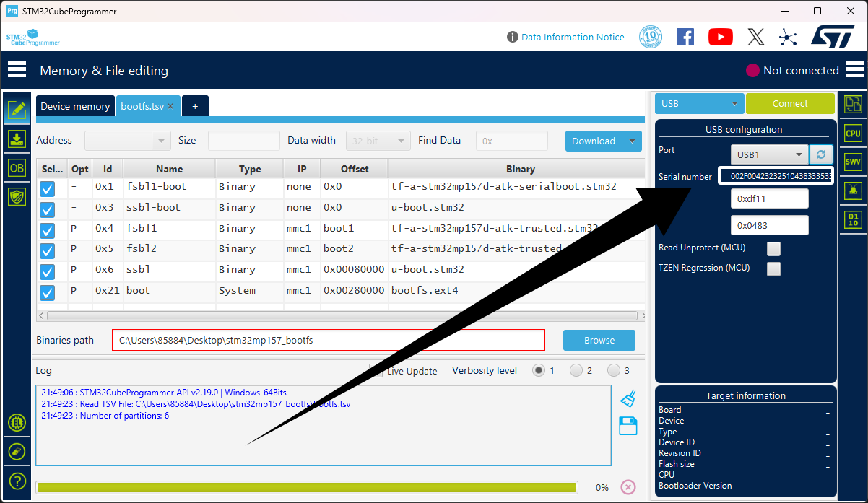Screen dimensions: 868x503
Task: Click the 0xdf11 PID field
Action: point(770,199)
